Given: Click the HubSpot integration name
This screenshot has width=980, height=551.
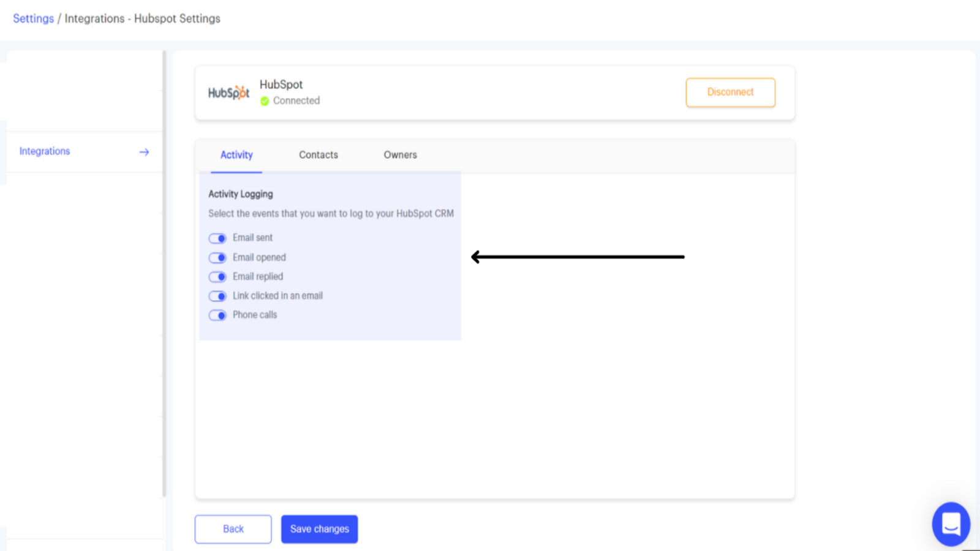Looking at the screenshot, I should pyautogui.click(x=281, y=84).
